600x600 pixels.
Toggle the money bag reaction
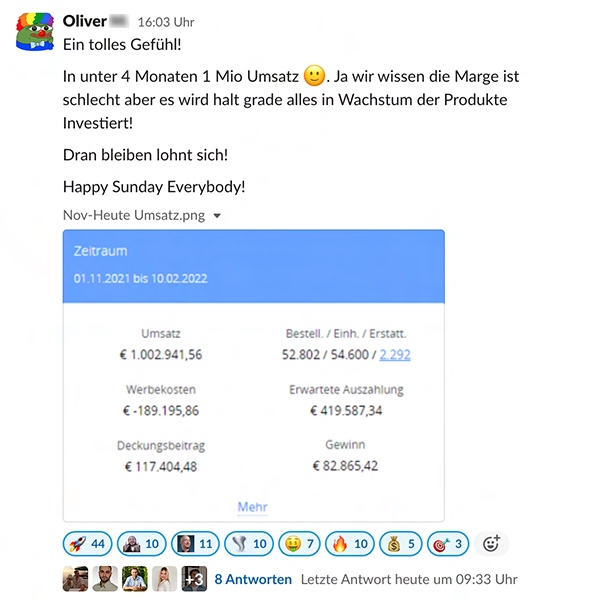tap(401, 544)
